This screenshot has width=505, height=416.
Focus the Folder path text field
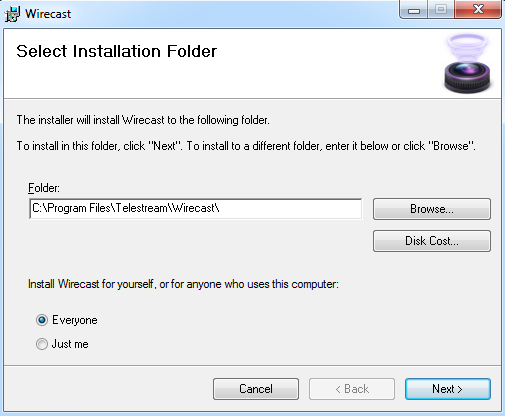click(195, 209)
